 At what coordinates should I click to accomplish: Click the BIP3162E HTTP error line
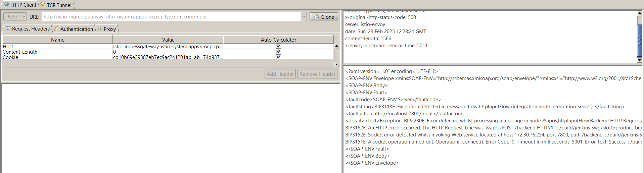point(494,128)
